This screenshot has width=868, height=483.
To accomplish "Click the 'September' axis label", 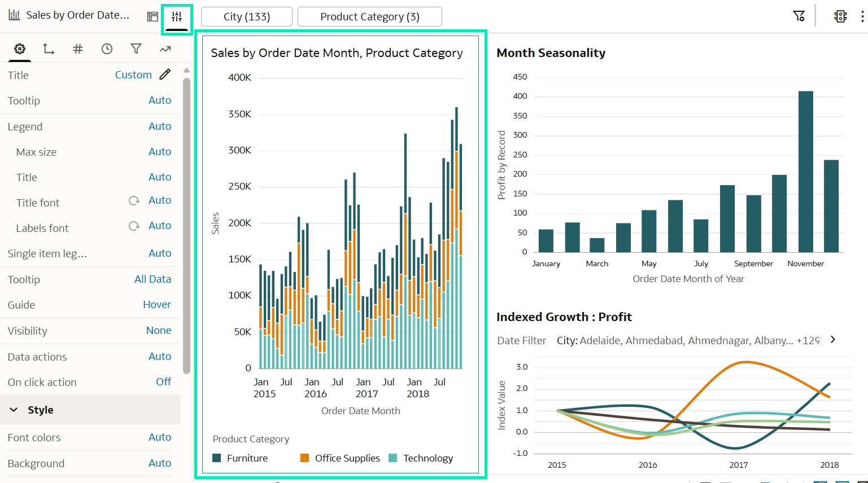I will coord(753,264).
